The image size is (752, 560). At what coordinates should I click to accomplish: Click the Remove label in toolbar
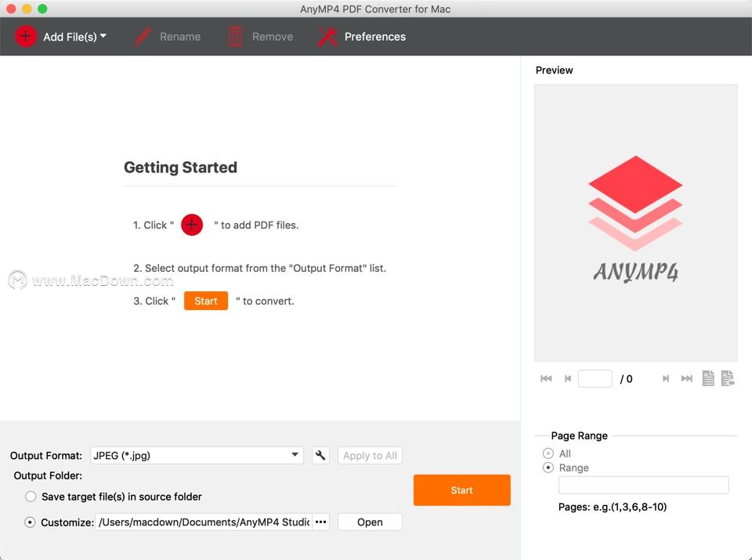pyautogui.click(x=273, y=37)
